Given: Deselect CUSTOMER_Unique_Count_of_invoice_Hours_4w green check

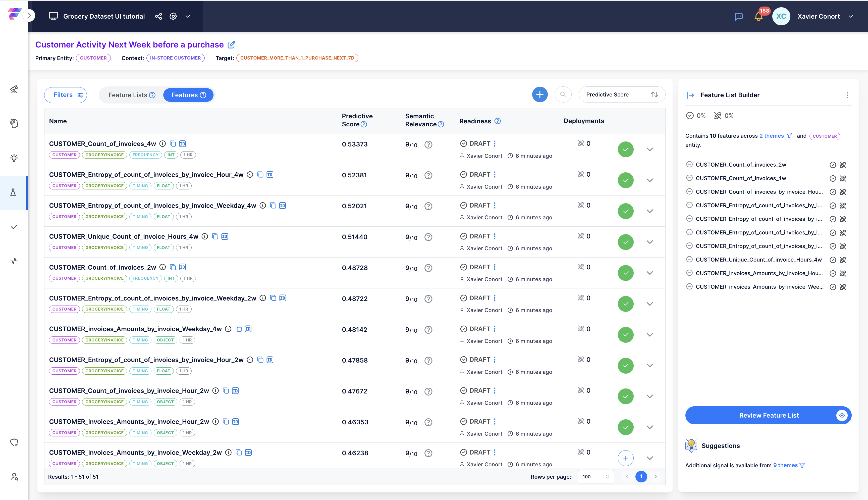Looking at the screenshot, I should 625,242.
